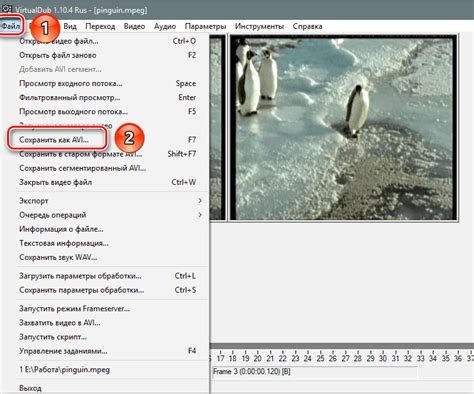Expand the Экспорт submenu arrow

pos(200,201)
